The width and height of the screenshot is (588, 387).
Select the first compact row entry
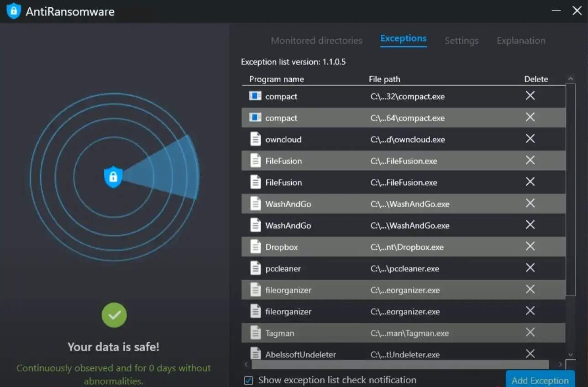click(x=281, y=96)
